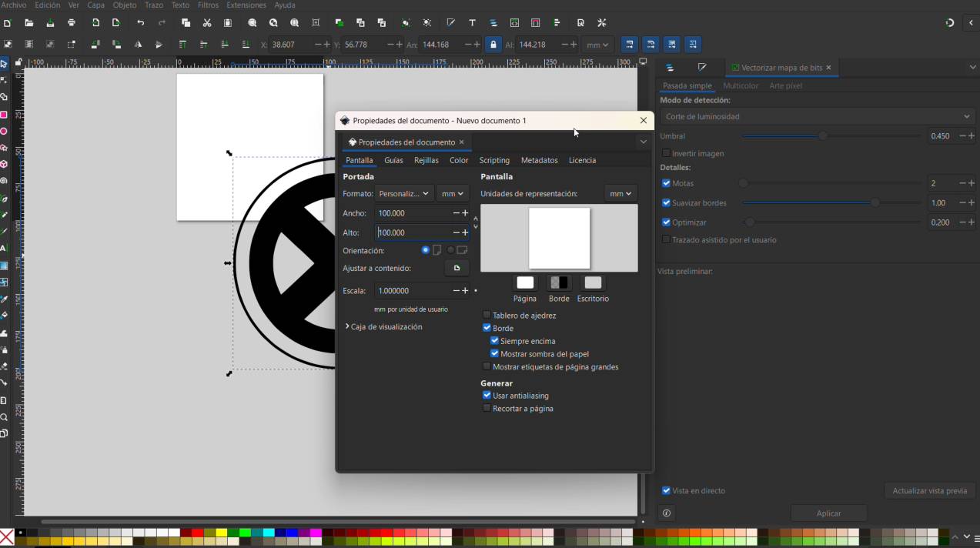Switch to the Metadatos tab
The image size is (980, 548).
(x=539, y=160)
